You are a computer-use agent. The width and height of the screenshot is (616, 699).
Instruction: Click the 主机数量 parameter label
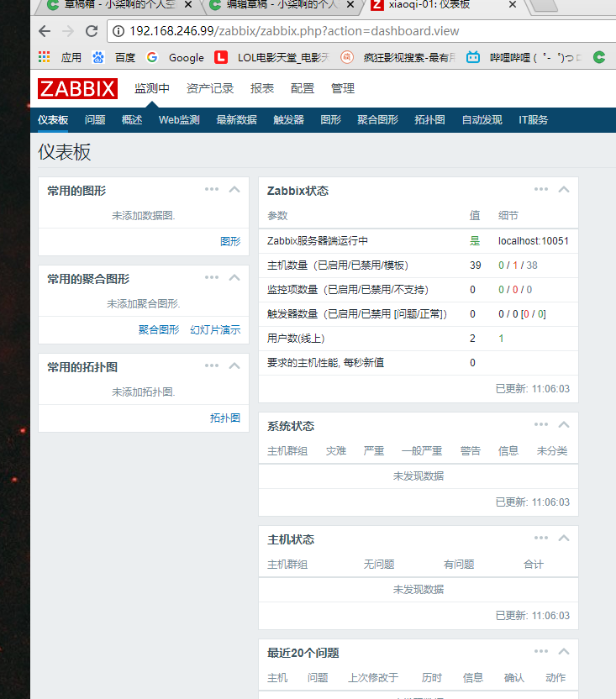click(x=338, y=265)
